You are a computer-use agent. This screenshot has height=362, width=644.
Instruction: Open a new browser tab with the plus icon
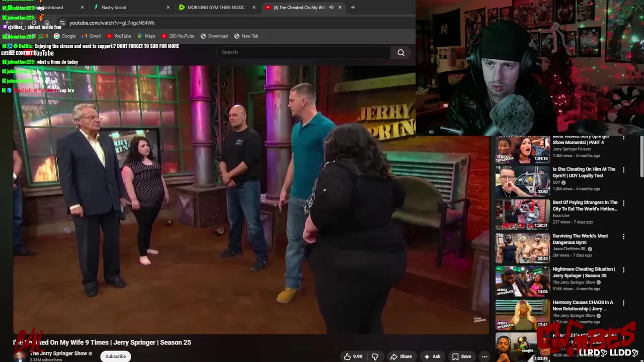pyautogui.click(x=353, y=8)
